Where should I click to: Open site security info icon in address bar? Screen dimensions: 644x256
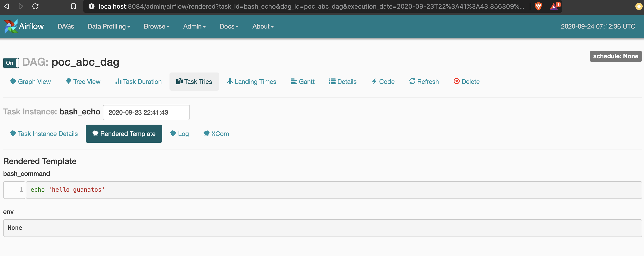coord(92,6)
